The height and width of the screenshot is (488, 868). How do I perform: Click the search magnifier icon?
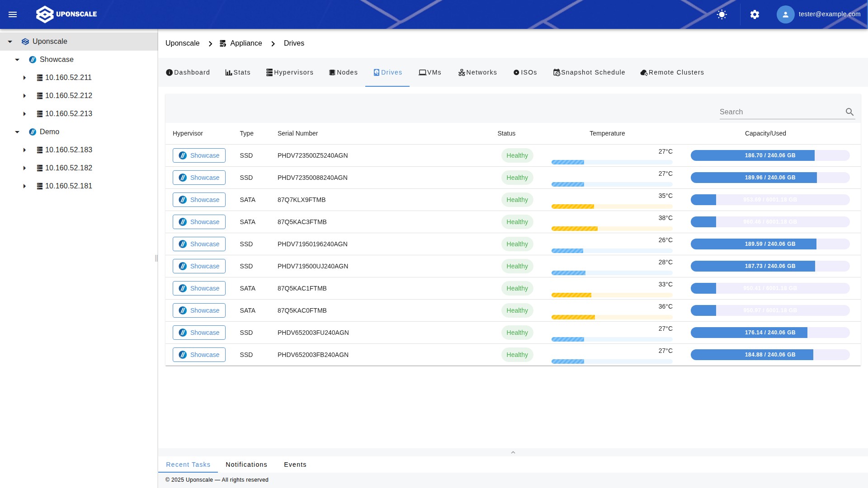tap(849, 112)
